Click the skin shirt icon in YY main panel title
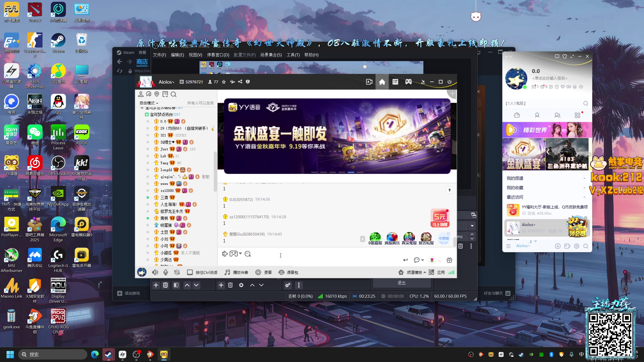The height and width of the screenshot is (362, 644). (565, 56)
